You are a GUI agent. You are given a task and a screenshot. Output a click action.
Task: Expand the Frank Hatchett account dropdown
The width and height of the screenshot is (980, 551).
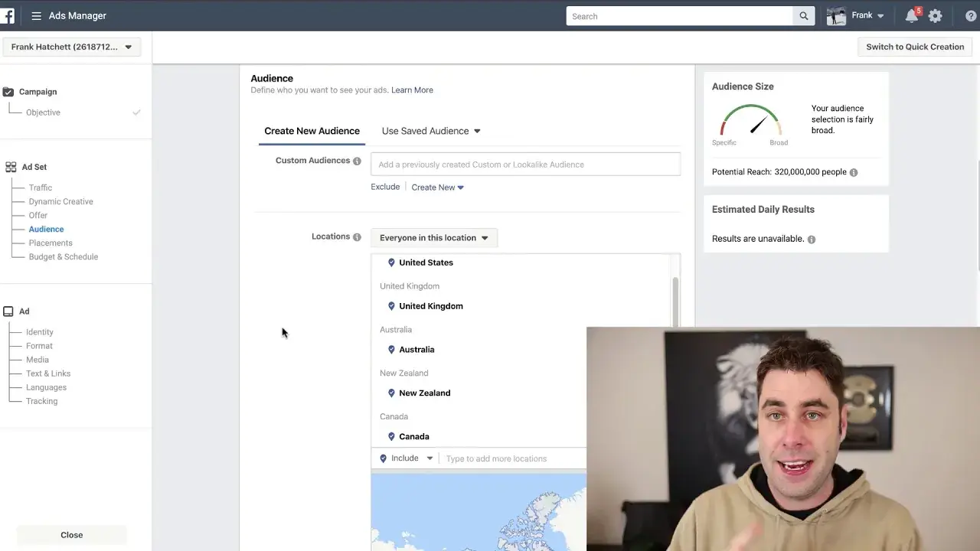pos(72,47)
